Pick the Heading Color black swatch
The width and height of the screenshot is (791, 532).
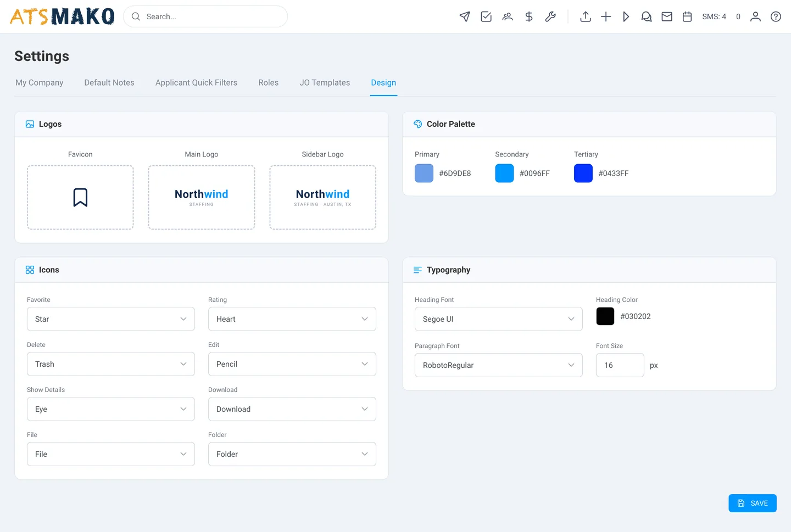(605, 316)
